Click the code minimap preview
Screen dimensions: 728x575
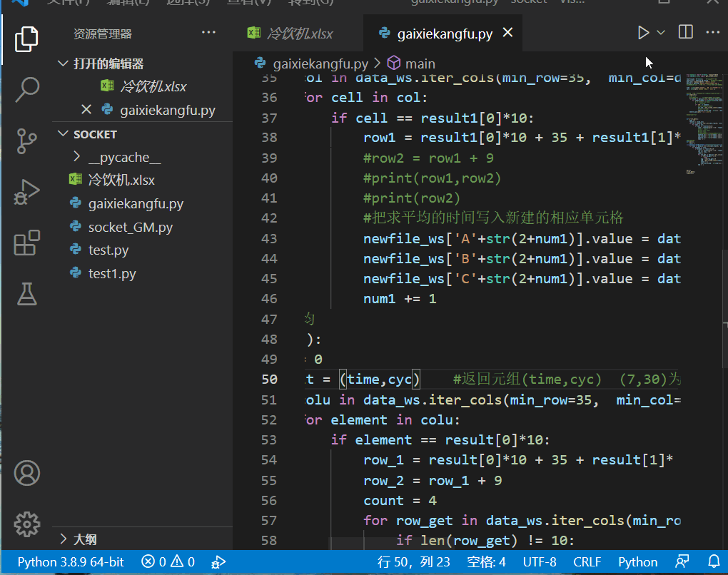(703, 121)
